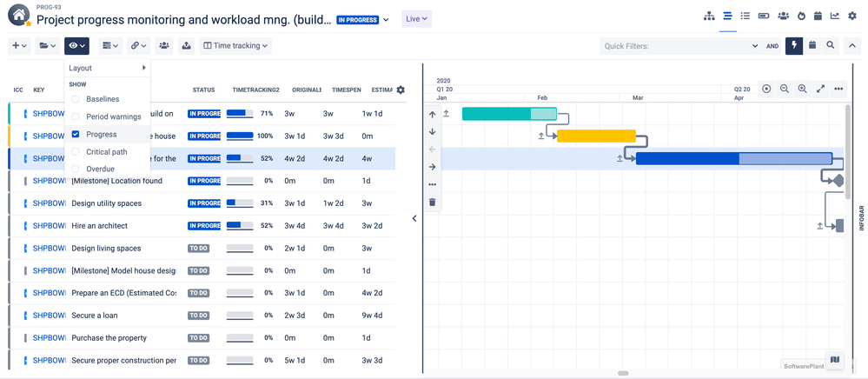Toggle the AND filter operator
The height and width of the screenshot is (379, 868).
click(772, 46)
